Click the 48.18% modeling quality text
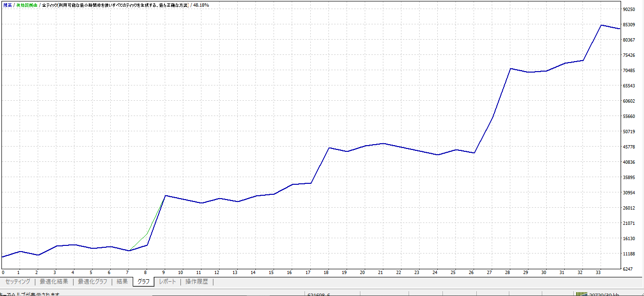The width and height of the screenshot is (644, 296). pos(201,5)
